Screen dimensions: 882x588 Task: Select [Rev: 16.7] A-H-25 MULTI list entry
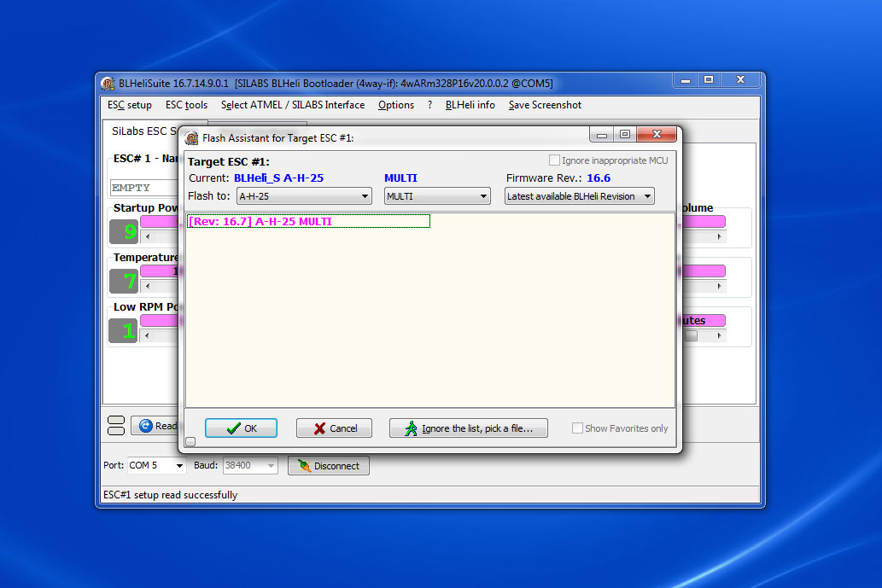point(308,222)
